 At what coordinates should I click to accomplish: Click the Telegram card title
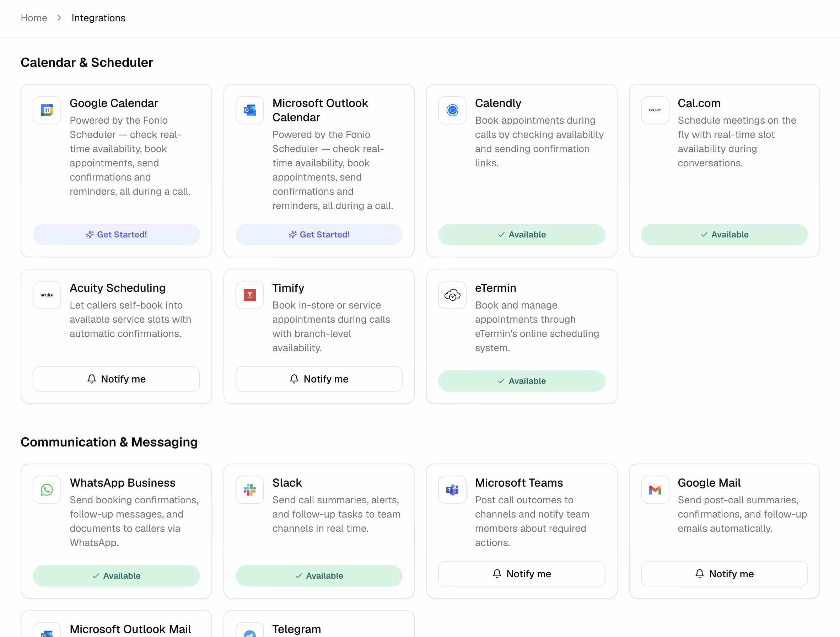click(297, 629)
